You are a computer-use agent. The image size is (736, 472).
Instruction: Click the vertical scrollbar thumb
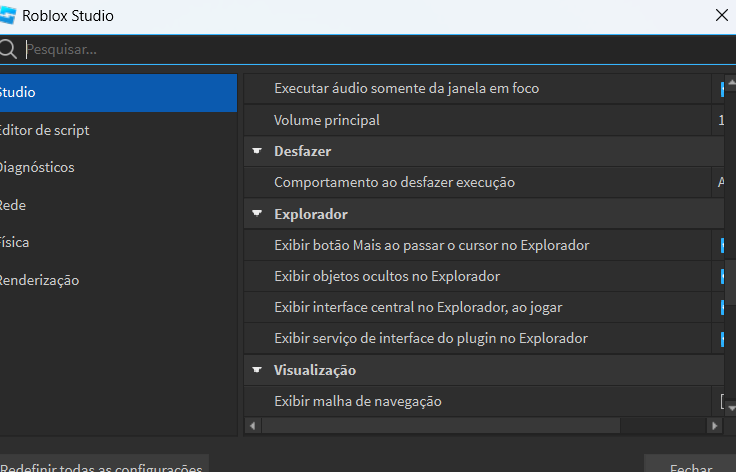[x=731, y=282]
